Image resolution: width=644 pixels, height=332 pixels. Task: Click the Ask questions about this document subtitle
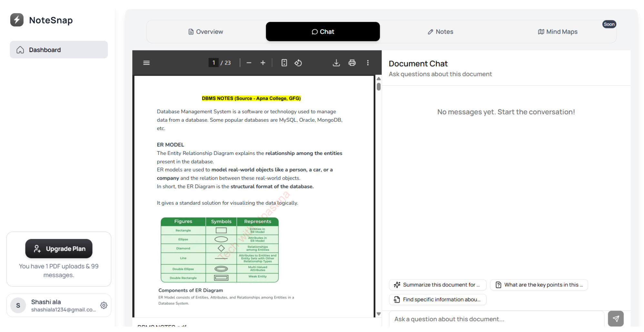440,74
